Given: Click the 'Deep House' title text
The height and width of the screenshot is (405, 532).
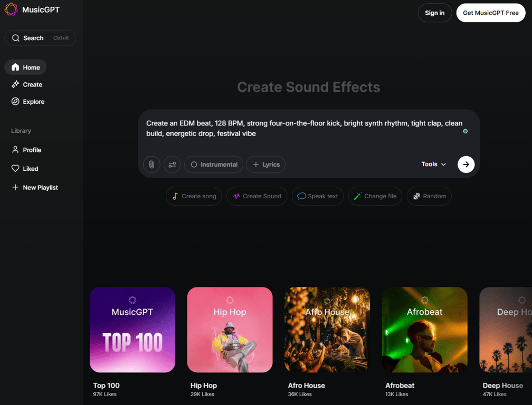Looking at the screenshot, I should pos(502,385).
